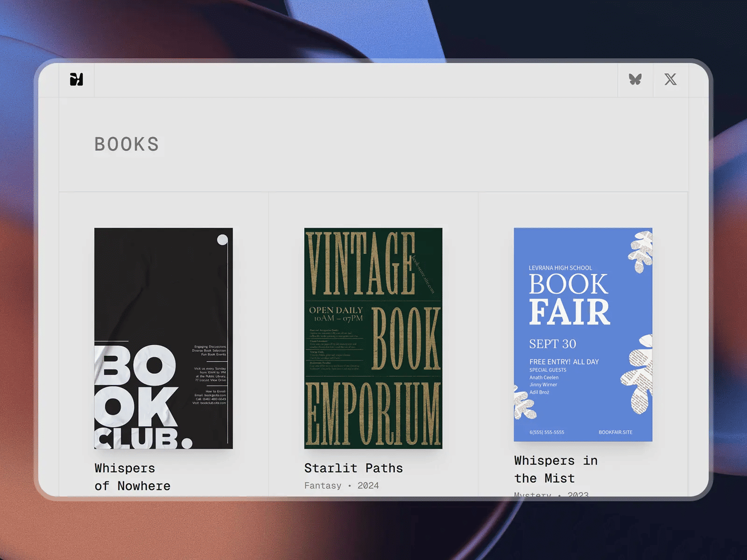The image size is (747, 560).
Task: Open the Vintage Book Emporium cover
Action: click(x=373, y=338)
